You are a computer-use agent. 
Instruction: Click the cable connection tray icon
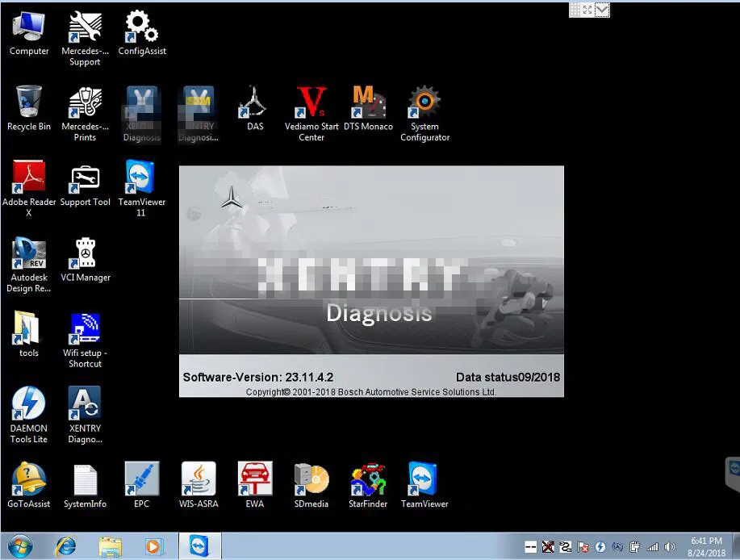[565, 547]
